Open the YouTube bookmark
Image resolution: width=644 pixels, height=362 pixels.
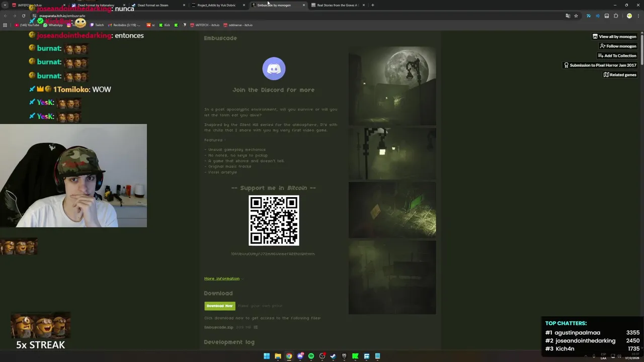[x=27, y=25]
